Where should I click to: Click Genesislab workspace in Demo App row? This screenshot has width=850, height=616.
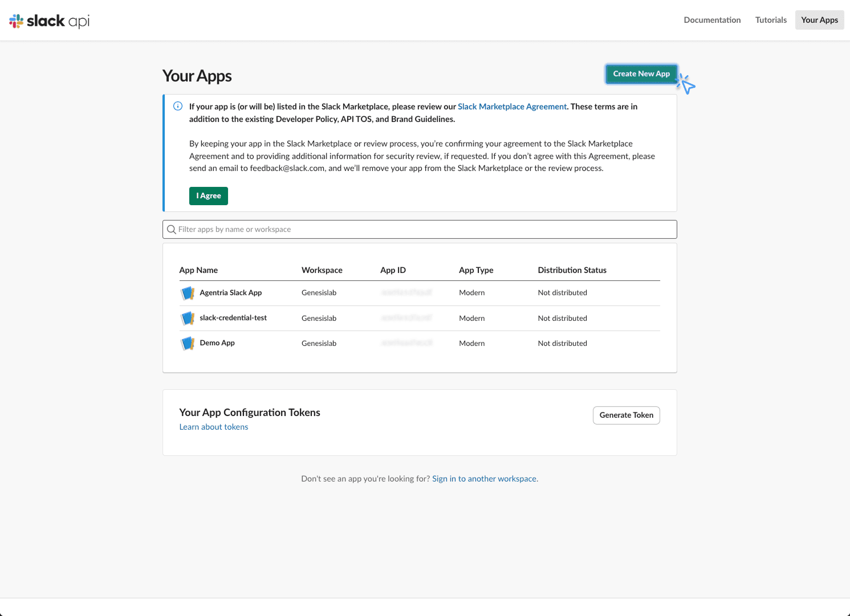[319, 344]
